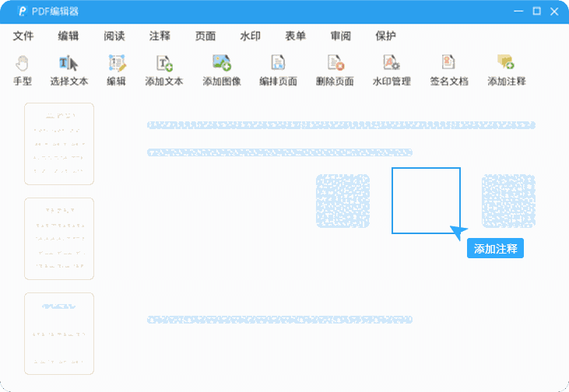Click the PDF编辑器 app logo icon
This screenshot has height=392, width=569.
point(23,11)
